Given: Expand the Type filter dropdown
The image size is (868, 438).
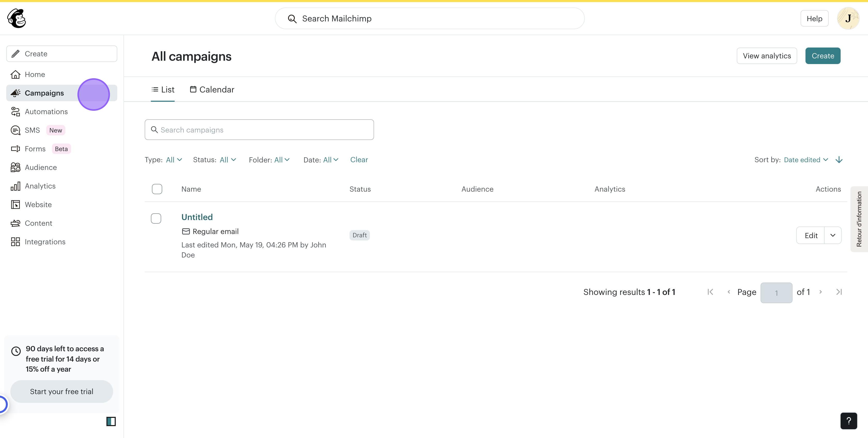Looking at the screenshot, I should click(174, 160).
